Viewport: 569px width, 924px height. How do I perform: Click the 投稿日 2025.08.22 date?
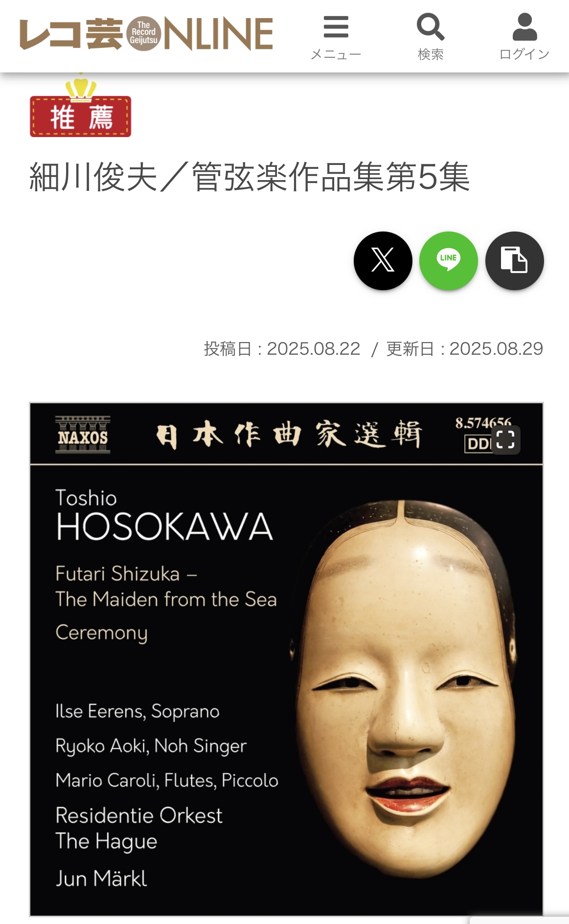pos(282,349)
